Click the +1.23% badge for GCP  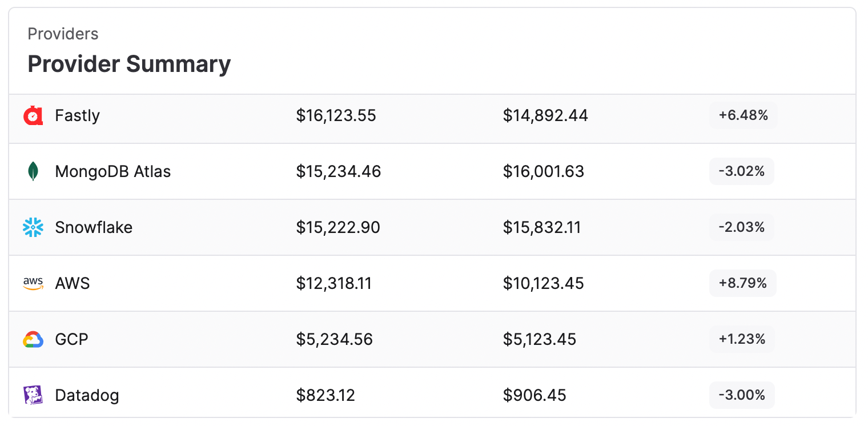(x=742, y=339)
